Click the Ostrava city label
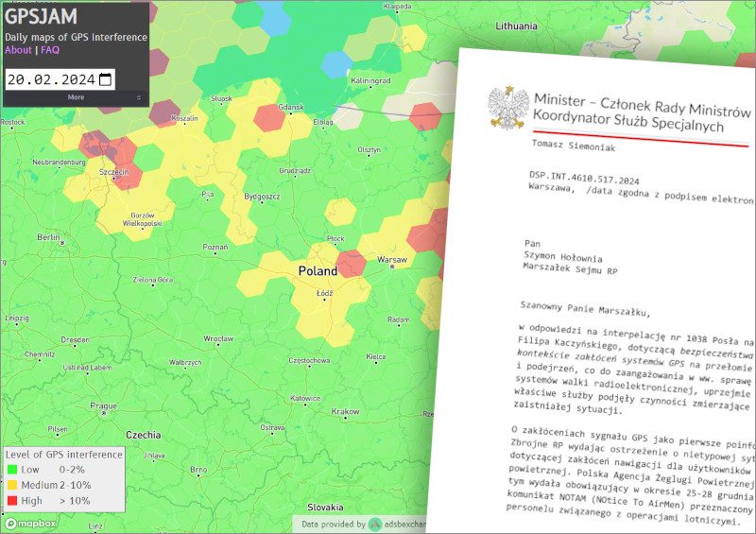 click(272, 428)
